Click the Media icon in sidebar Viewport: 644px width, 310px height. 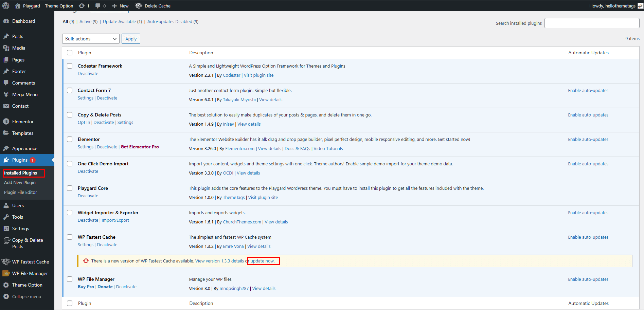pos(6,48)
